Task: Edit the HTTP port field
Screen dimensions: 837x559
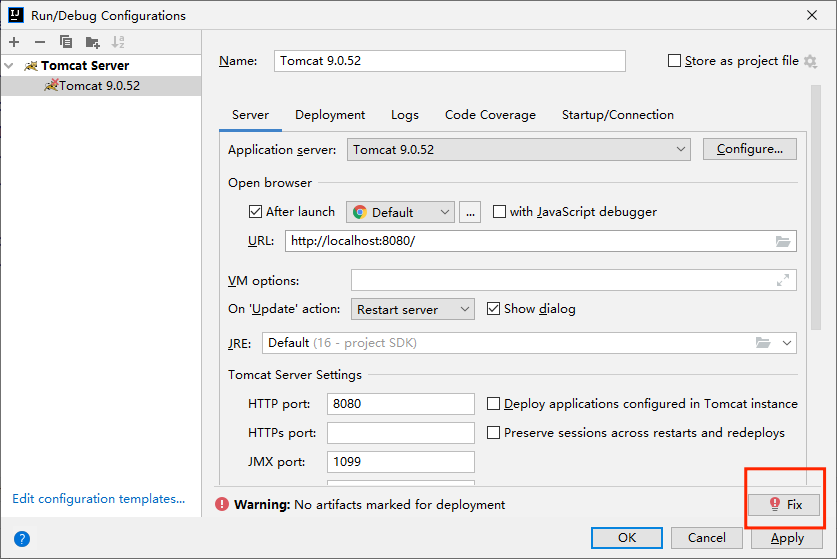Action: (x=400, y=404)
